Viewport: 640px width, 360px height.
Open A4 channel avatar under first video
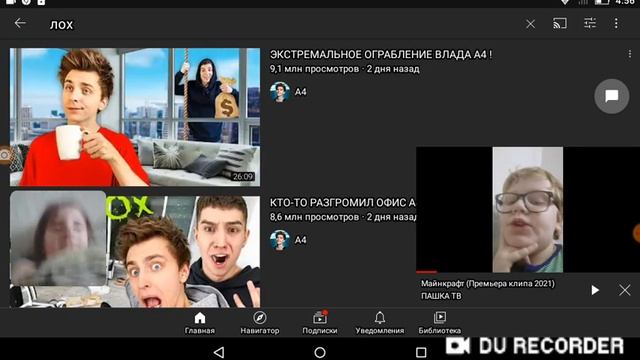coord(280,92)
